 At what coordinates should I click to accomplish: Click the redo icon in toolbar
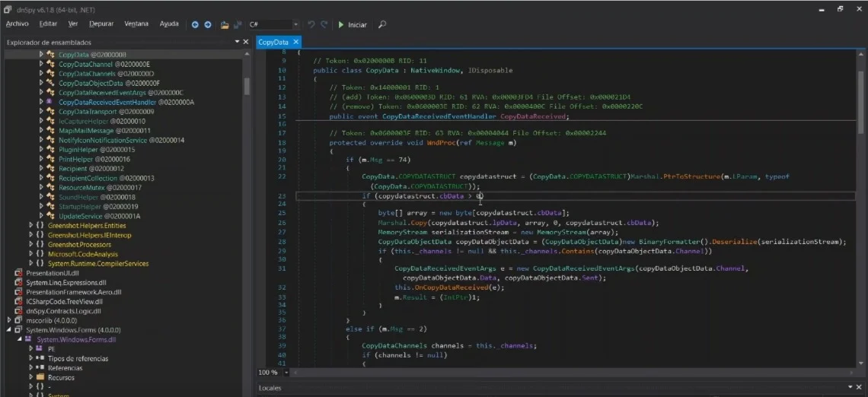326,24
